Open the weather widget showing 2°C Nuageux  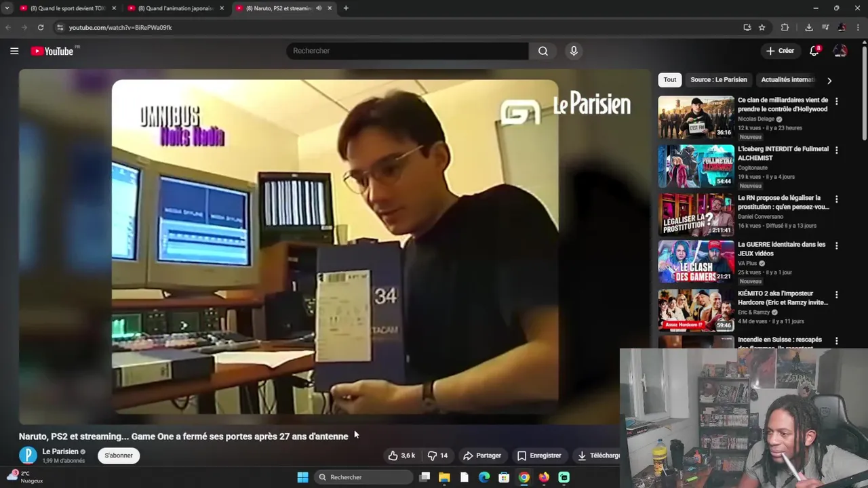[26, 477]
